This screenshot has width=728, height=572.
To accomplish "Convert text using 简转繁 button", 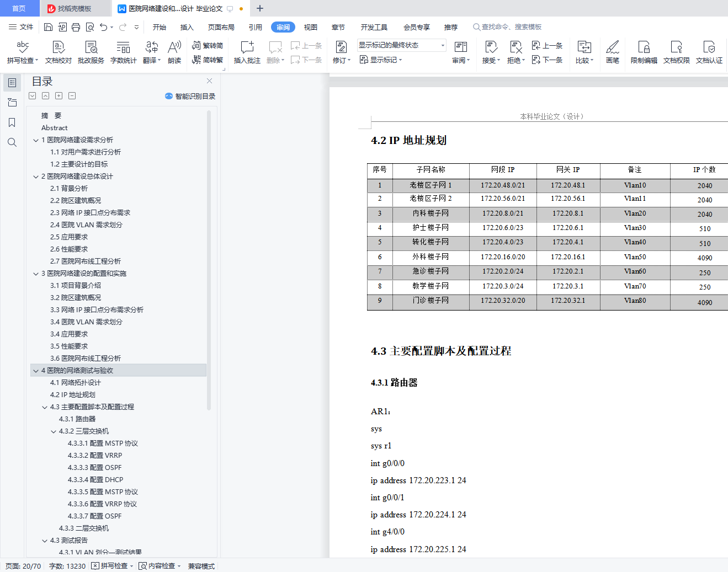I will tap(208, 60).
